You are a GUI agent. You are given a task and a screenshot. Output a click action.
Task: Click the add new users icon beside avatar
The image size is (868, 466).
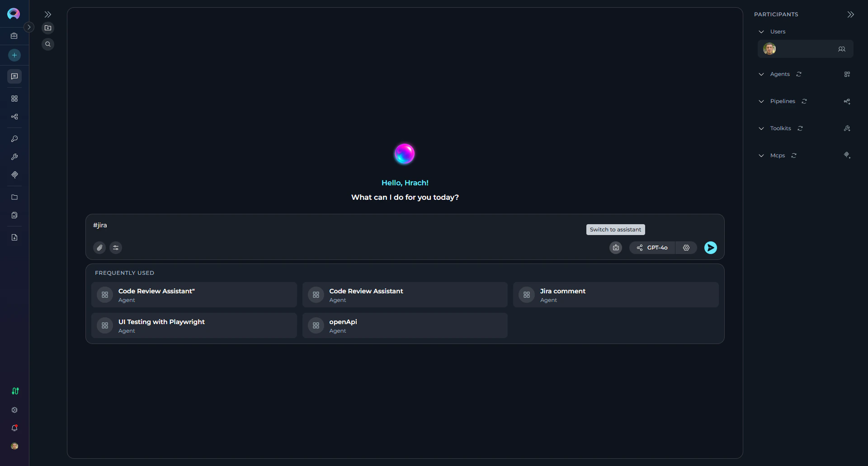pyautogui.click(x=842, y=49)
